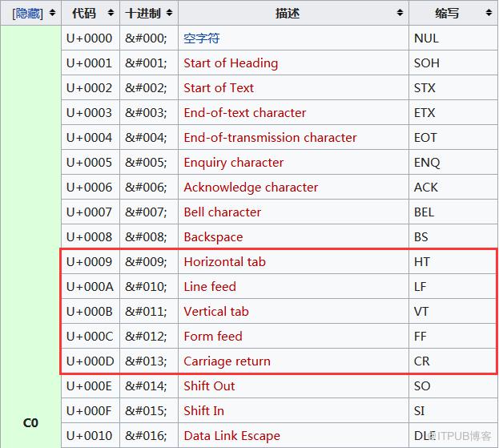Select the U+0003 code cell
The height and width of the screenshot is (448, 499).
pos(91,113)
